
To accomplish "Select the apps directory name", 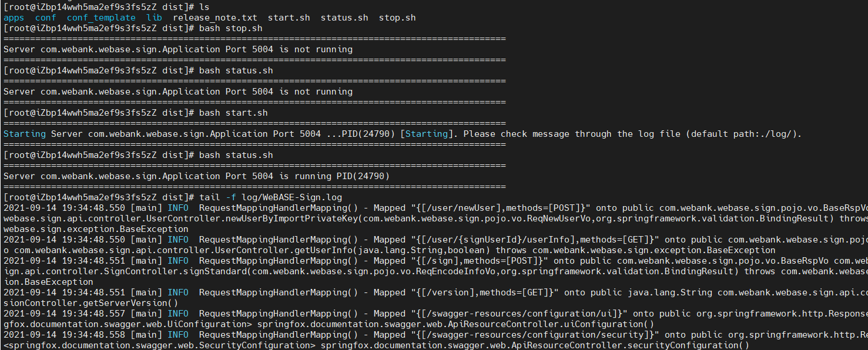I will pos(14,18).
